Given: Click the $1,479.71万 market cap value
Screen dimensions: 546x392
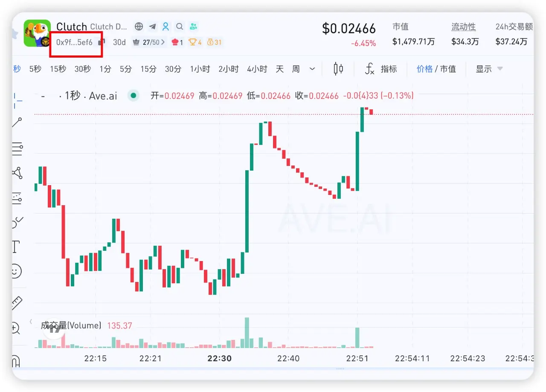Looking at the screenshot, I should 414,42.
